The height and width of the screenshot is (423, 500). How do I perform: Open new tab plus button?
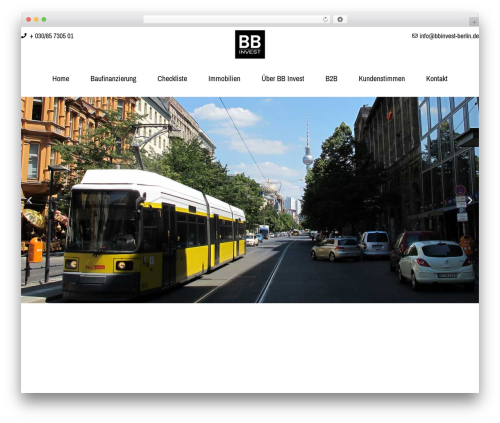pyautogui.click(x=474, y=22)
